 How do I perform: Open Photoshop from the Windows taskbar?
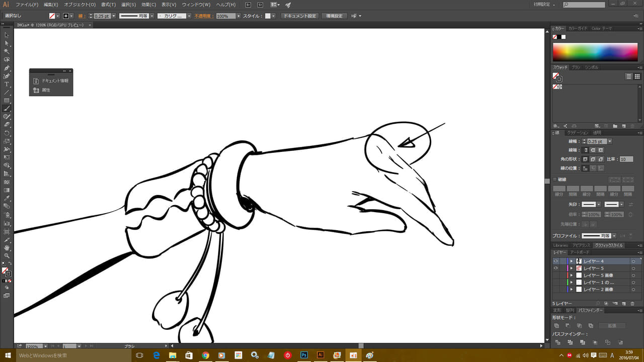point(304,355)
